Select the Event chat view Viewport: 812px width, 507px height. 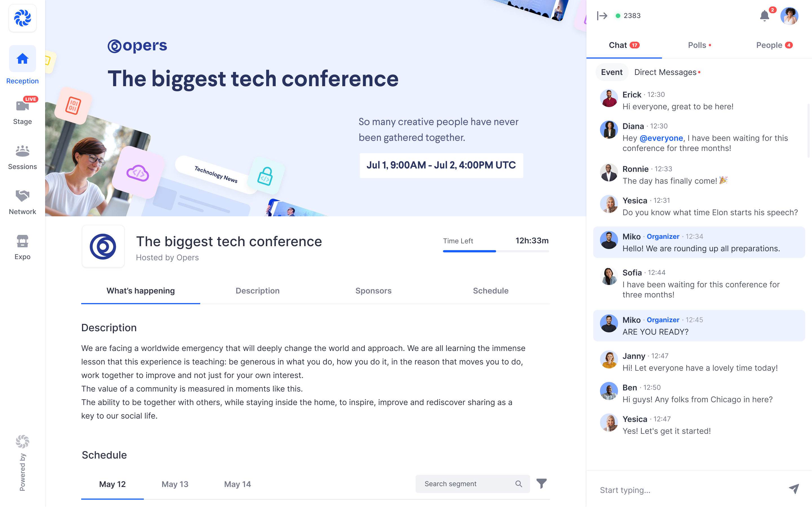click(612, 72)
